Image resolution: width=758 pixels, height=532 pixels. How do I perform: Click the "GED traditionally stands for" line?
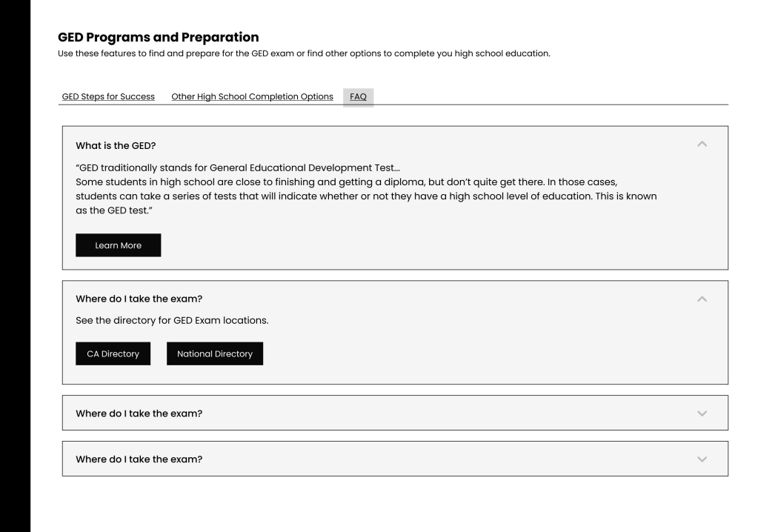click(237, 167)
